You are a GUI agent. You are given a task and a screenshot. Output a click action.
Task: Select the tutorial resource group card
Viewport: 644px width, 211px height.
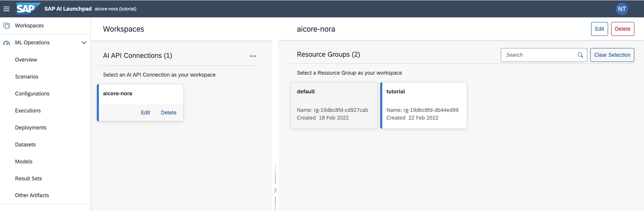[x=424, y=105]
